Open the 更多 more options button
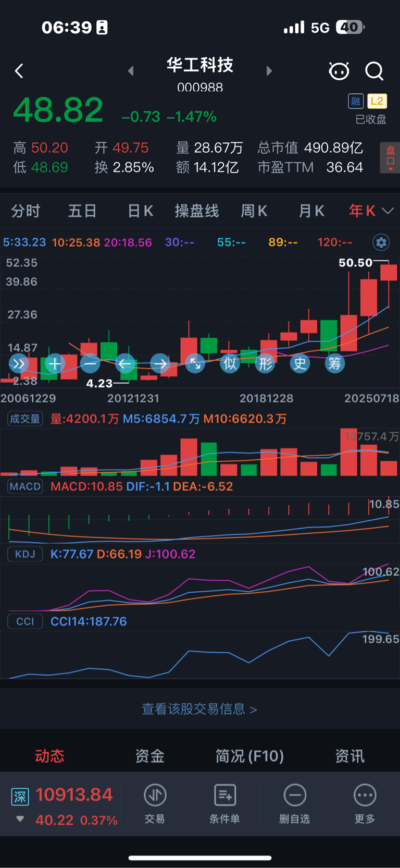Image resolution: width=400 pixels, height=868 pixels. 365,804
